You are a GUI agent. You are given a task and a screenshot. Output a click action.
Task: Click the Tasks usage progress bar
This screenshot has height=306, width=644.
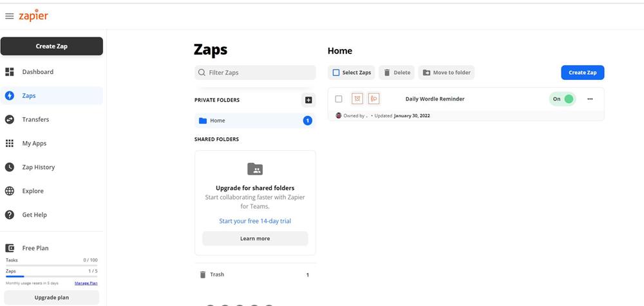[52, 265]
